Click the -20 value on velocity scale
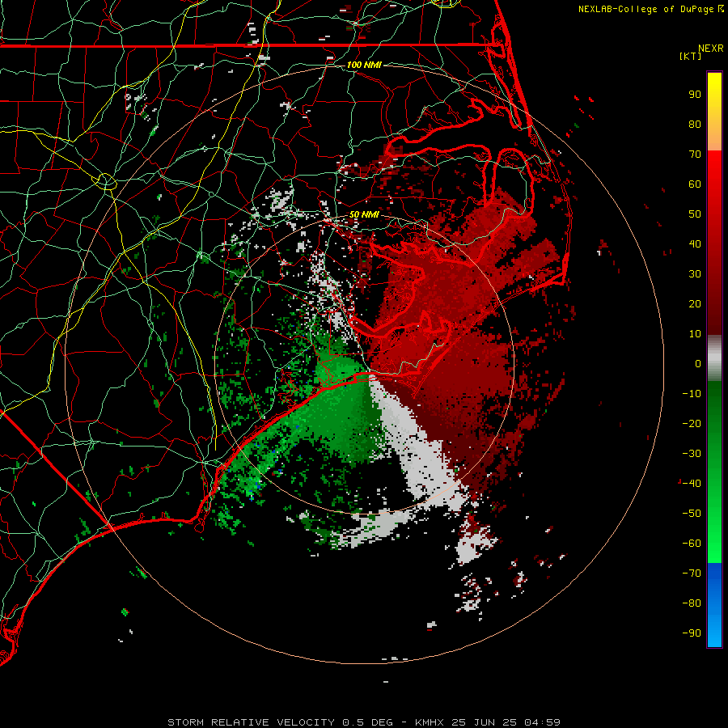 tap(692, 423)
